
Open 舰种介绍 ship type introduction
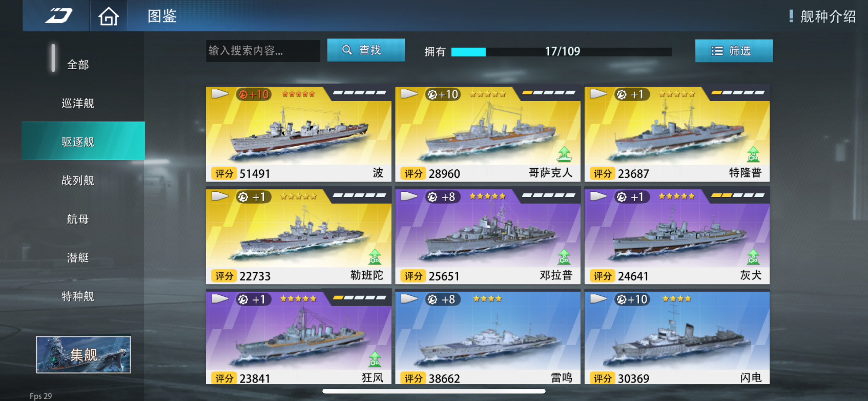(x=822, y=16)
